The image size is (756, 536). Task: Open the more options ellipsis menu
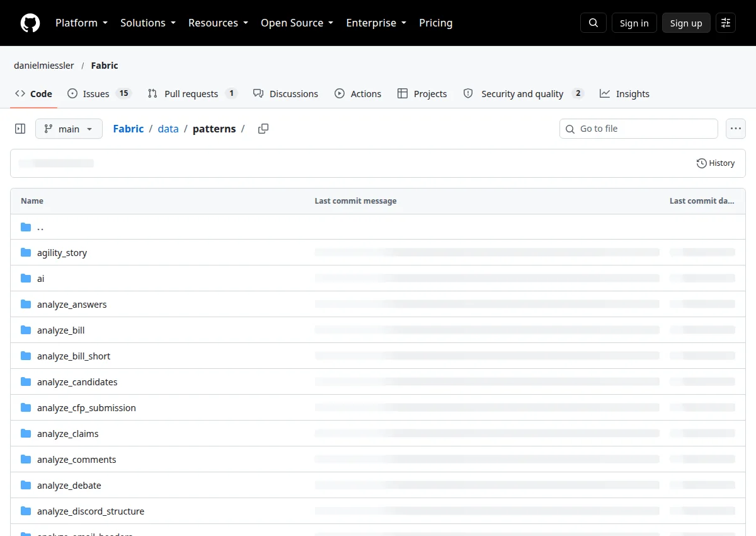pos(736,129)
